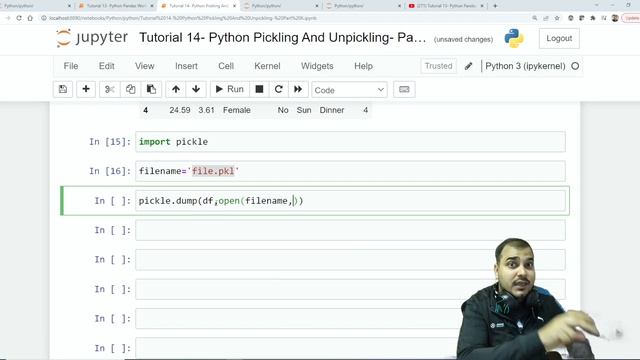This screenshot has height=360, width=640.
Task: Open the Help menu
Action: click(x=363, y=66)
